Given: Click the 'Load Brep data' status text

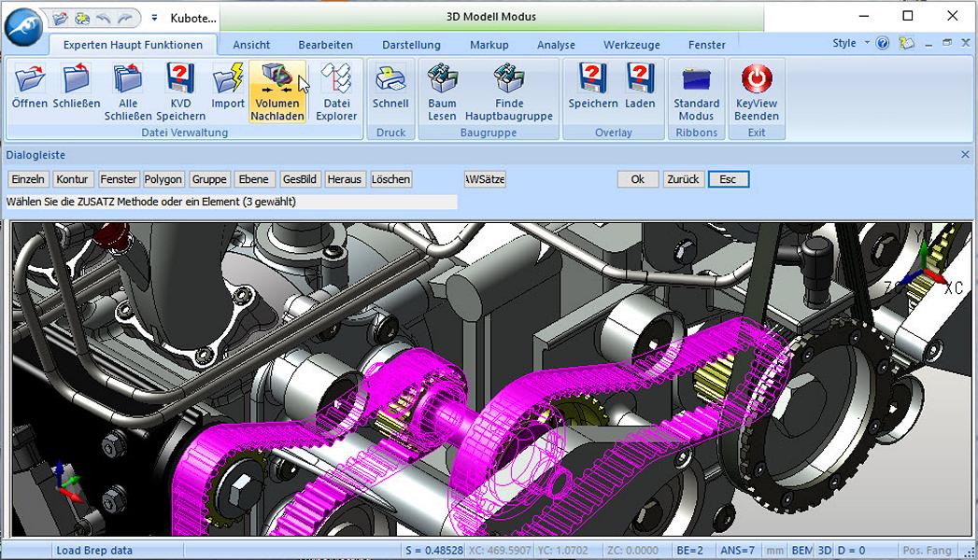Looking at the screenshot, I should pyautogui.click(x=94, y=551).
